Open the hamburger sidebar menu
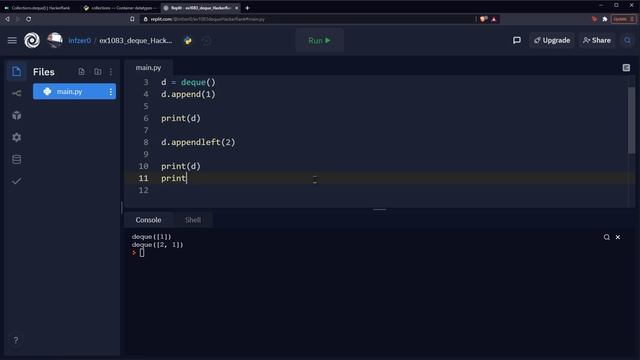 click(x=12, y=40)
